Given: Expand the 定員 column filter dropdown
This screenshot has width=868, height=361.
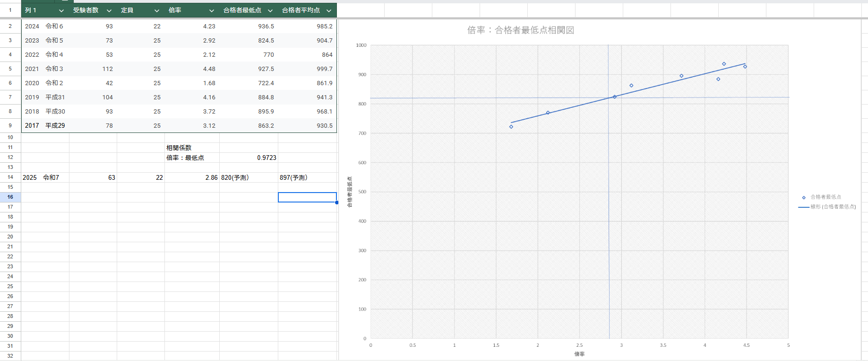Looking at the screenshot, I should point(157,10).
